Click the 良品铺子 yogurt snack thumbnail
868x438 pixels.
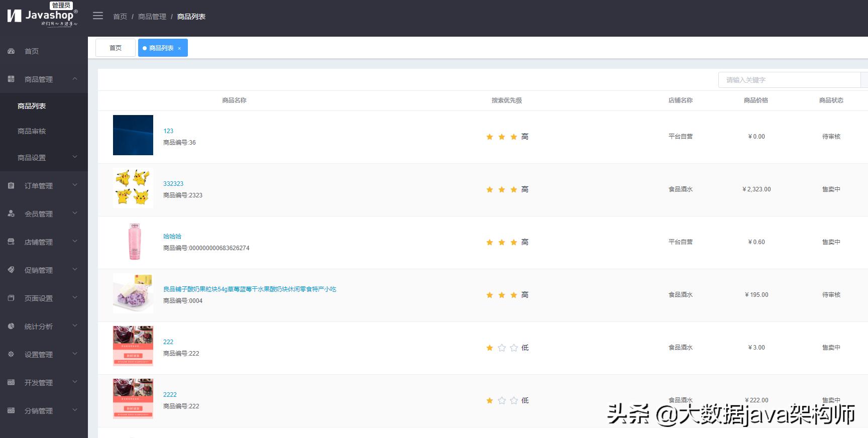coord(133,293)
